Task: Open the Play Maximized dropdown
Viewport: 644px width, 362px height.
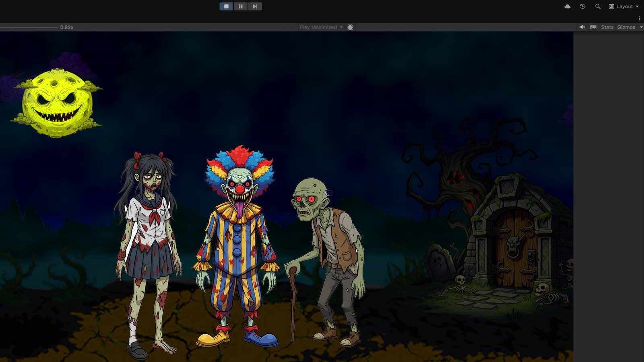Action: [x=341, y=27]
